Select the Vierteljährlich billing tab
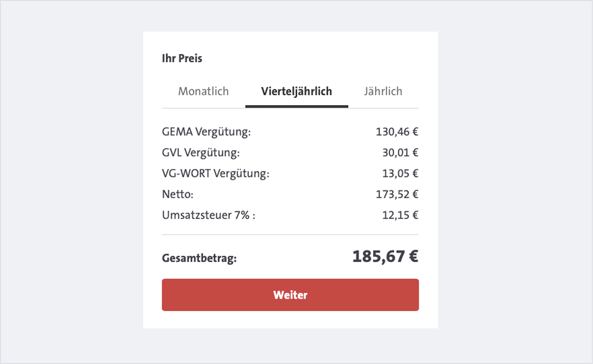593x364 pixels. pyautogui.click(x=296, y=91)
